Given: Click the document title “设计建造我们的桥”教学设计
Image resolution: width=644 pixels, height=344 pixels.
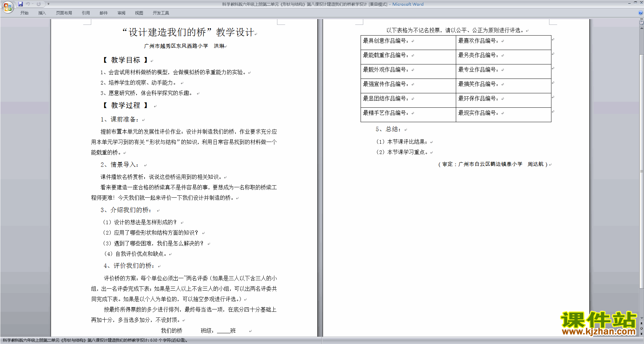Looking at the screenshot, I should [188, 32].
